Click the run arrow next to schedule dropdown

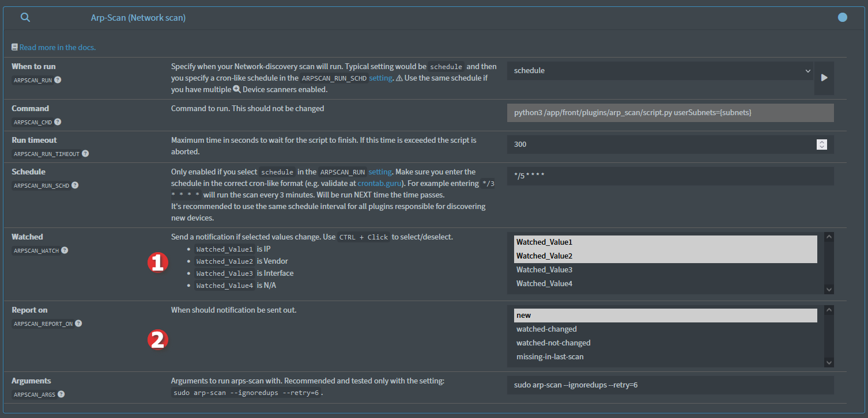click(824, 78)
